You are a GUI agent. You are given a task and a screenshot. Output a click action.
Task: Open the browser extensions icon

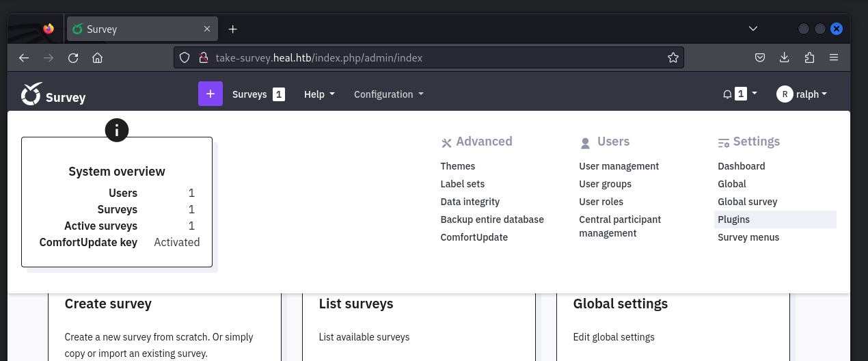coord(809,58)
